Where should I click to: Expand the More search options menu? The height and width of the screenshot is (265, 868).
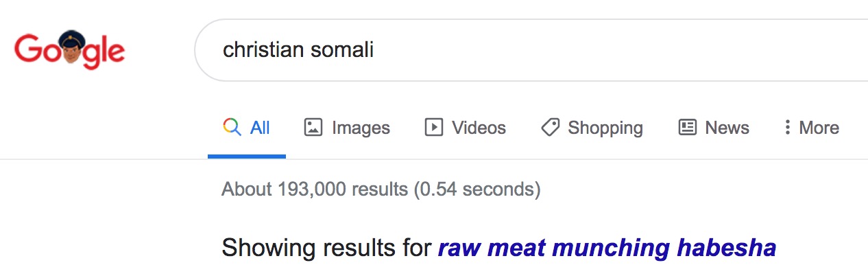[x=812, y=128]
